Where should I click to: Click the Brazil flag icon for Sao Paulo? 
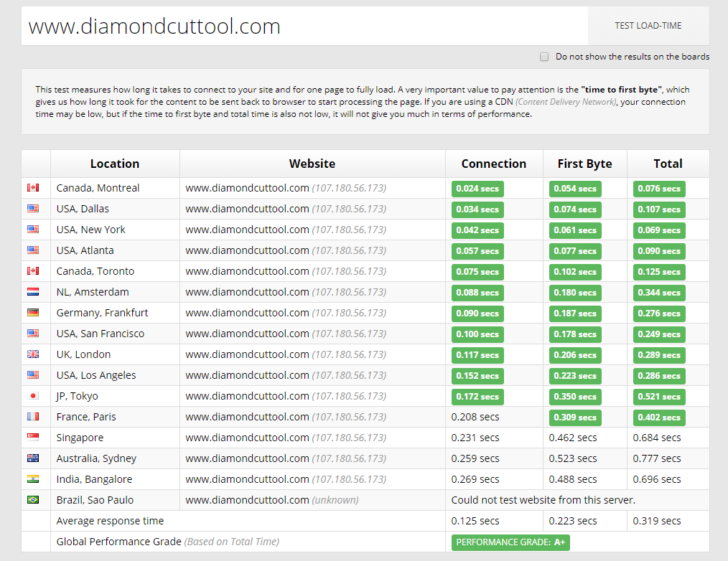[33, 500]
